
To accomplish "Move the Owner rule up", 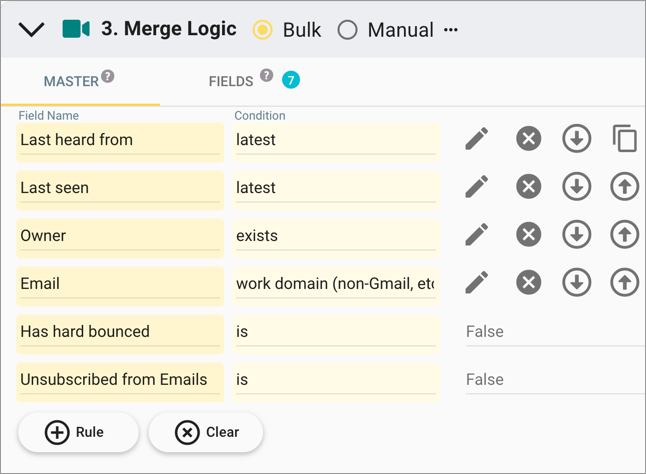I will pyautogui.click(x=625, y=234).
